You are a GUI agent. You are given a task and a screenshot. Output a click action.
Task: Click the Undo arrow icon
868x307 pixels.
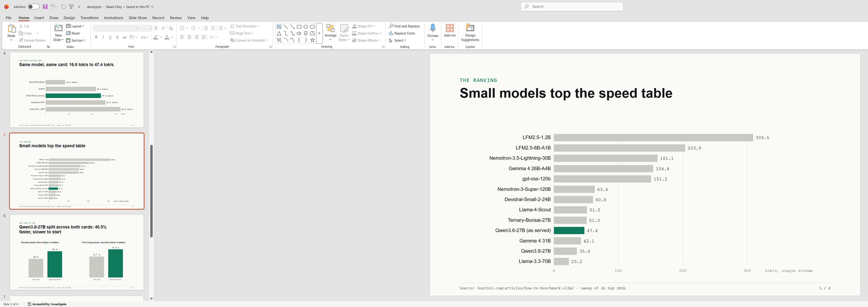(x=53, y=7)
